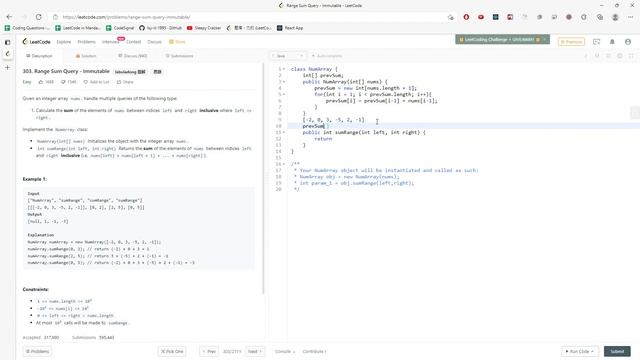Select the LeetCode tab in vertical sidebar
The width and height of the screenshot is (640, 360).
click(x=7, y=54)
